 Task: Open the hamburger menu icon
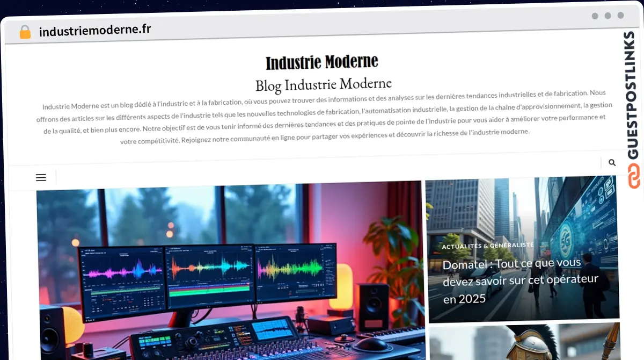(x=41, y=177)
